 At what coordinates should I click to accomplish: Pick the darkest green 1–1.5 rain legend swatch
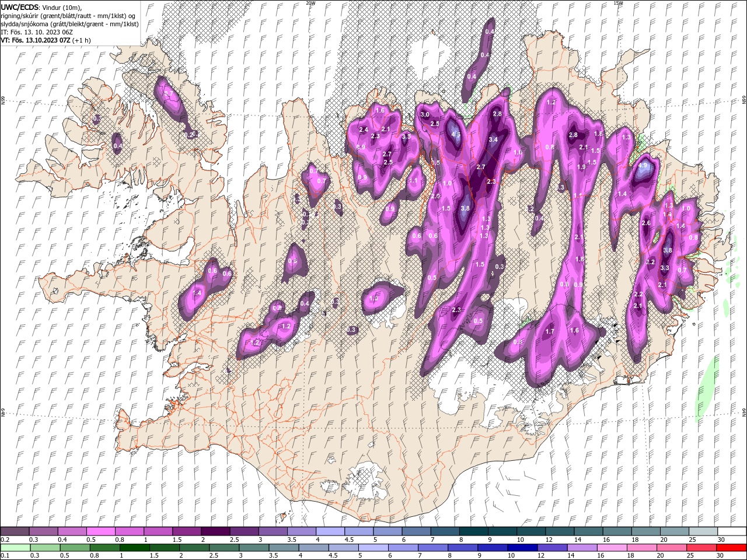(x=135, y=548)
